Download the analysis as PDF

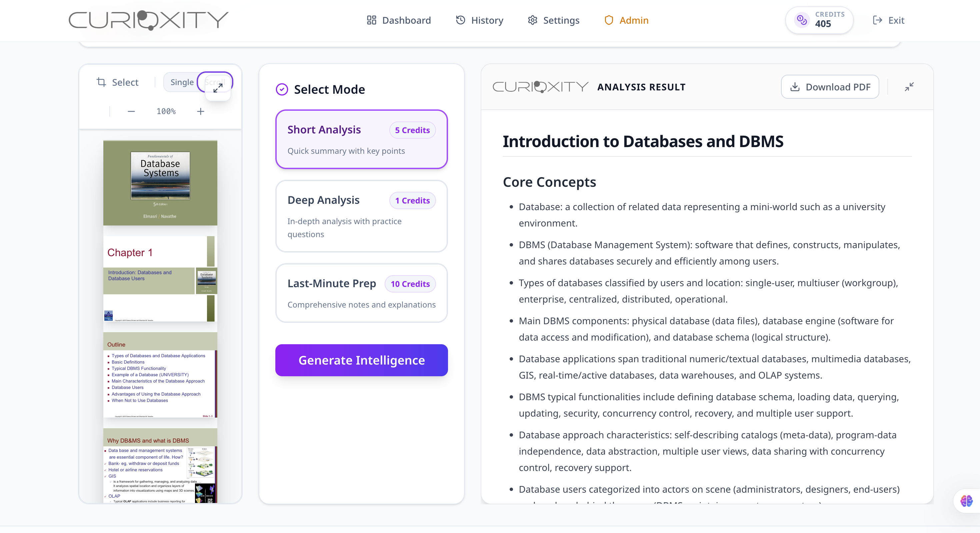point(830,87)
